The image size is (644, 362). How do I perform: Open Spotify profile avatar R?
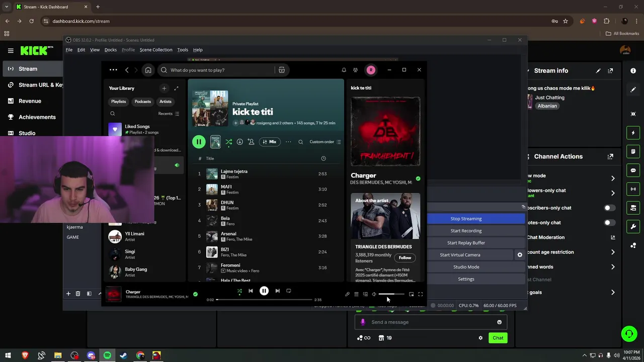pyautogui.click(x=371, y=70)
